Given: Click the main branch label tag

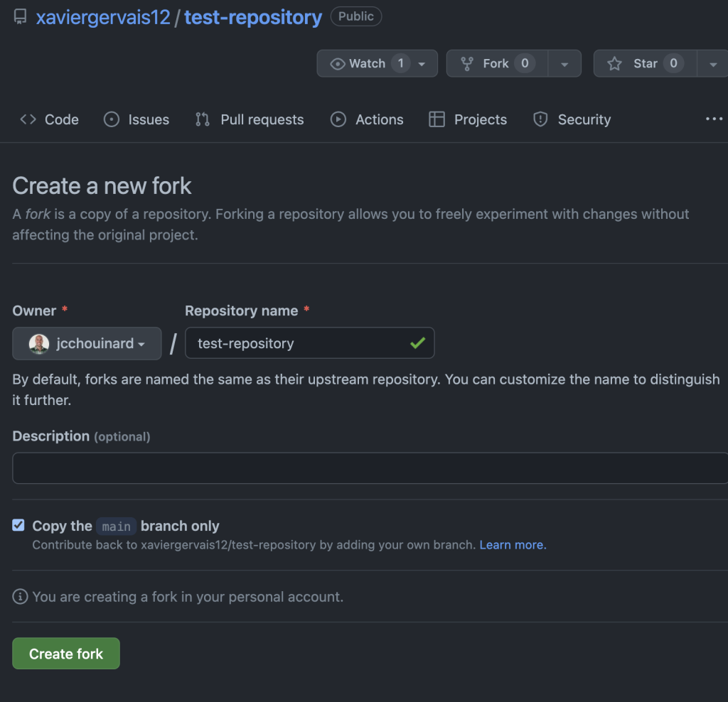Looking at the screenshot, I should tap(116, 526).
